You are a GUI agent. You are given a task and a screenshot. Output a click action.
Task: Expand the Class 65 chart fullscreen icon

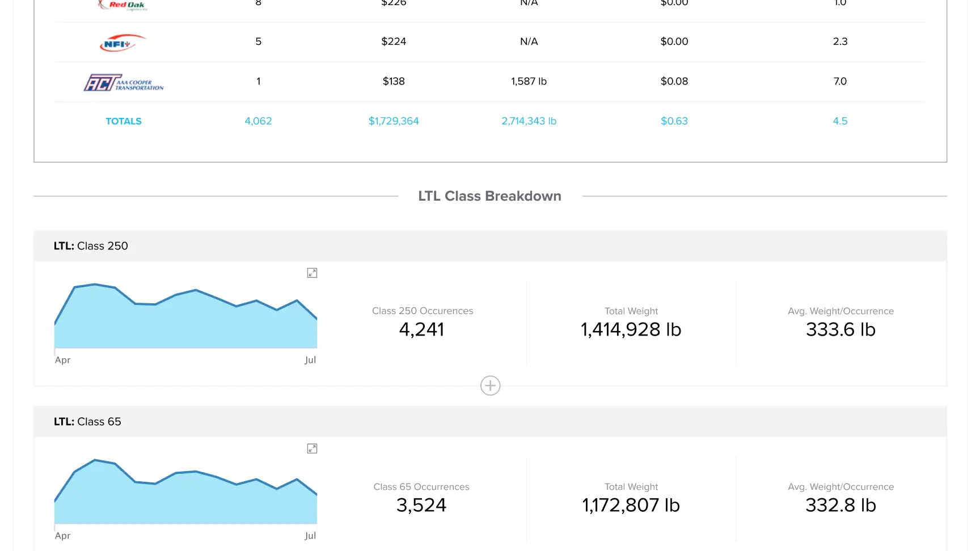tap(312, 448)
